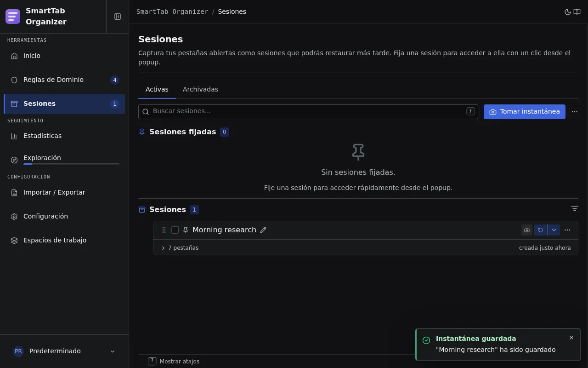Edit Morning research name pencil icon
This screenshot has height=368, width=588.
click(x=263, y=230)
